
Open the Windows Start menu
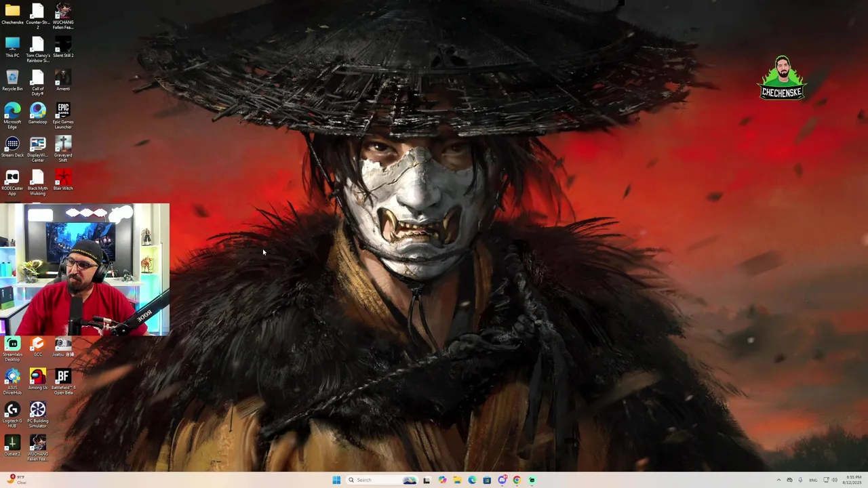[336, 480]
